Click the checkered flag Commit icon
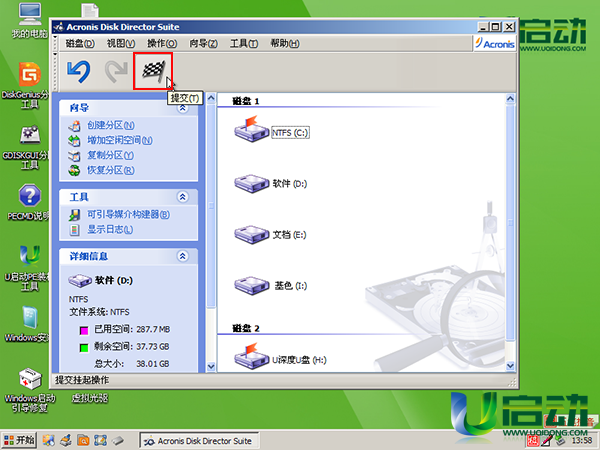Screen dimensions: 600x450 tap(153, 71)
